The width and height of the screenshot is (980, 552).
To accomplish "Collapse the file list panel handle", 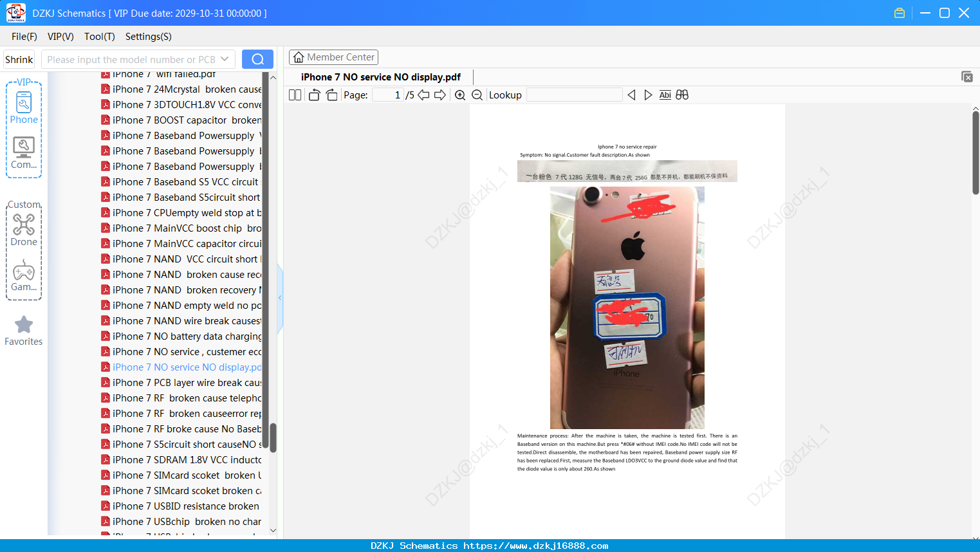I will (x=280, y=297).
